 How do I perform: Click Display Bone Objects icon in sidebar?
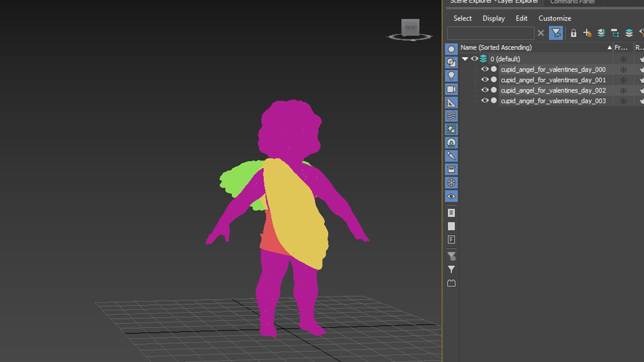pos(451,156)
